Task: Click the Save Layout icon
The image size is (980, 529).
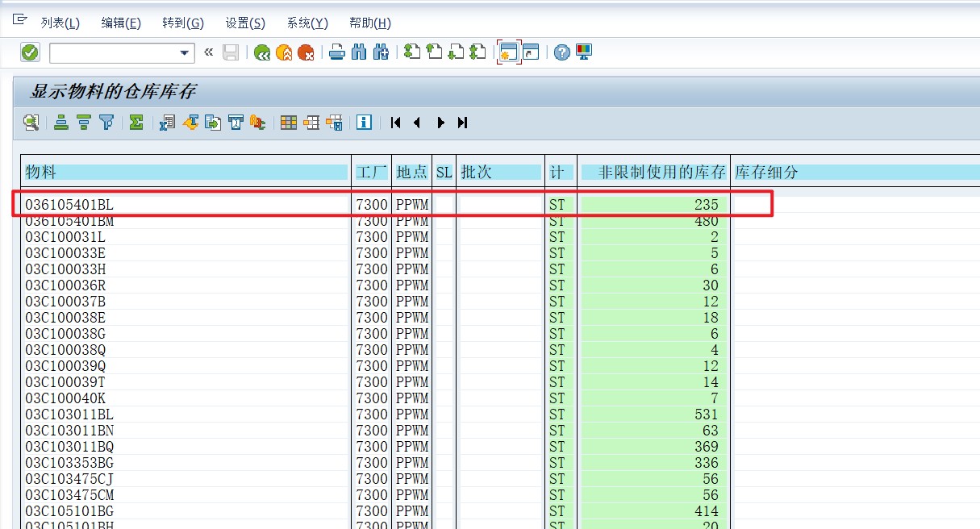Action: click(334, 123)
